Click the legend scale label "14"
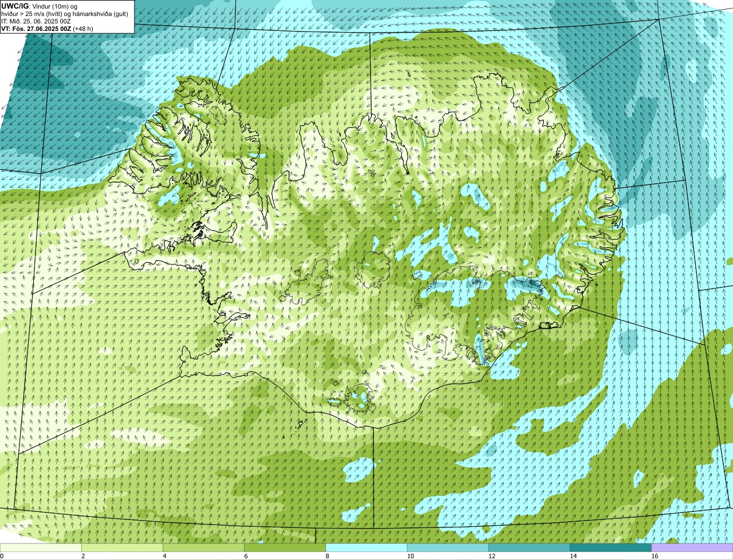The image size is (733, 560). [573, 556]
